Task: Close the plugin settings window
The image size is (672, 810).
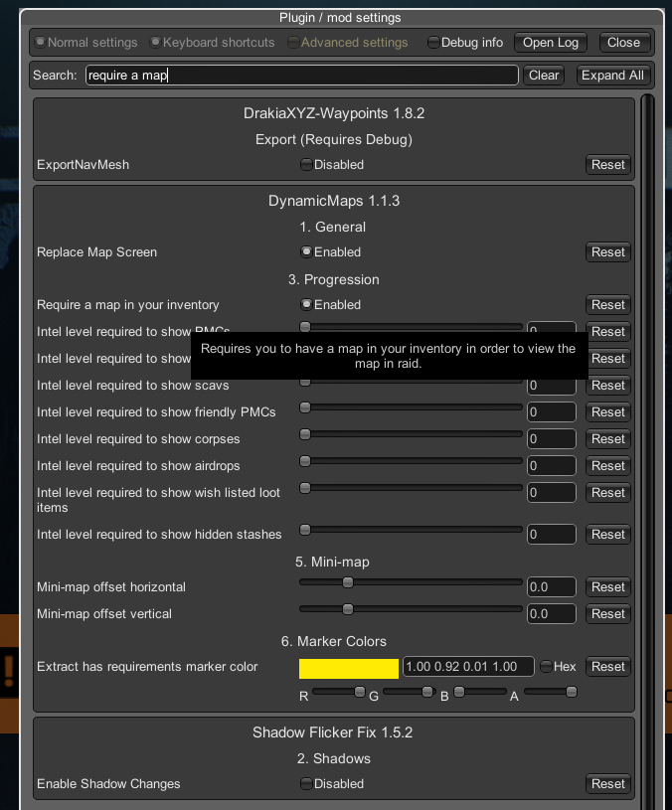Action: [623, 43]
